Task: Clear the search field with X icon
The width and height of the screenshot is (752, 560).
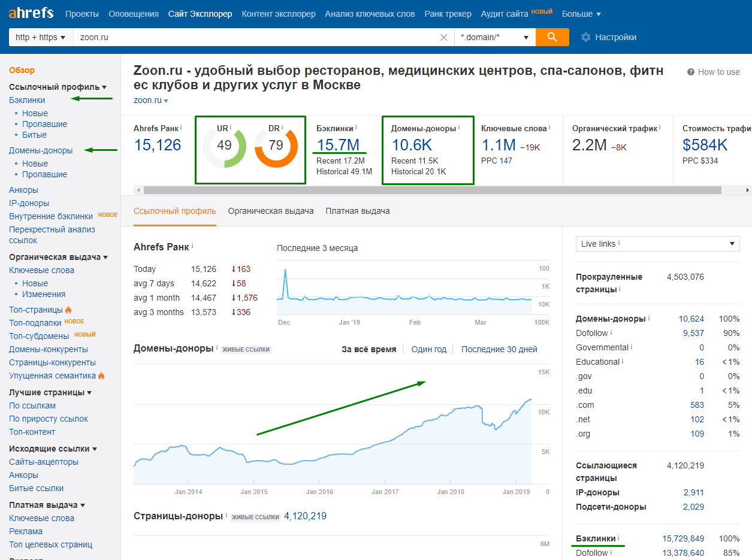Action: (x=443, y=37)
